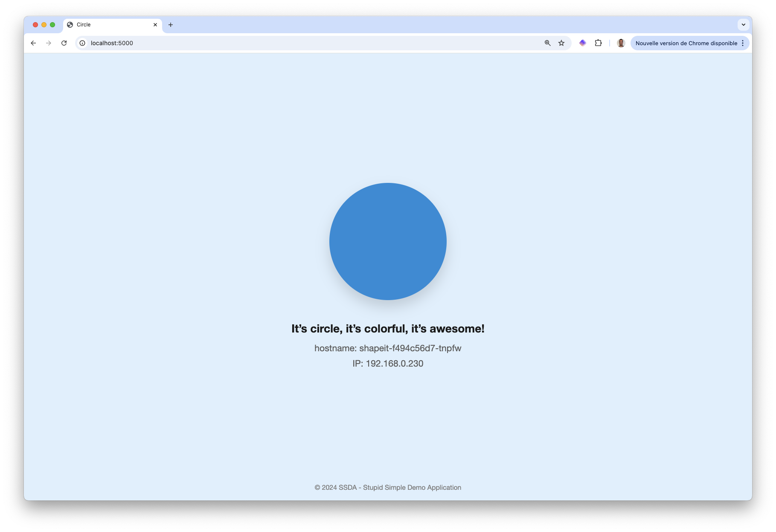Click the green macOS fullscreen button
Image resolution: width=776 pixels, height=532 pixels.
click(52, 25)
